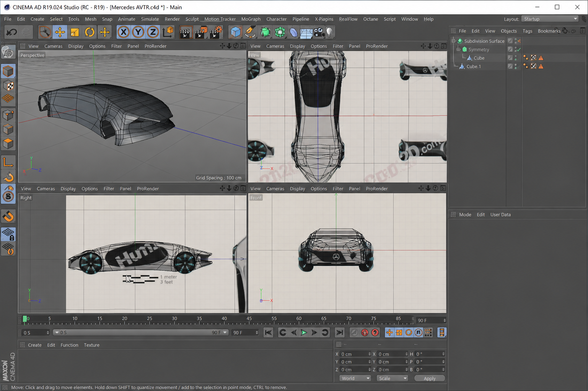Activate the Scale tool
The width and height of the screenshot is (588, 391).
[x=75, y=32]
